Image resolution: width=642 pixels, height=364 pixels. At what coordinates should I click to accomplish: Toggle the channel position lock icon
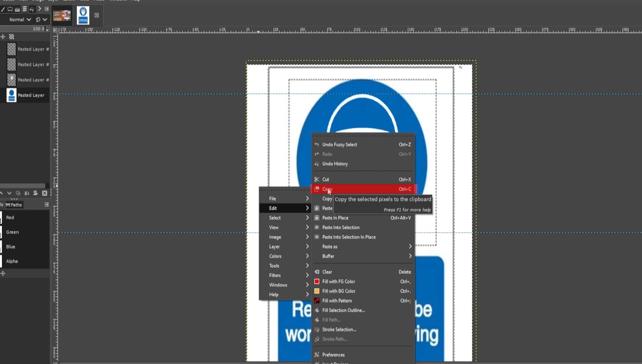3,273
